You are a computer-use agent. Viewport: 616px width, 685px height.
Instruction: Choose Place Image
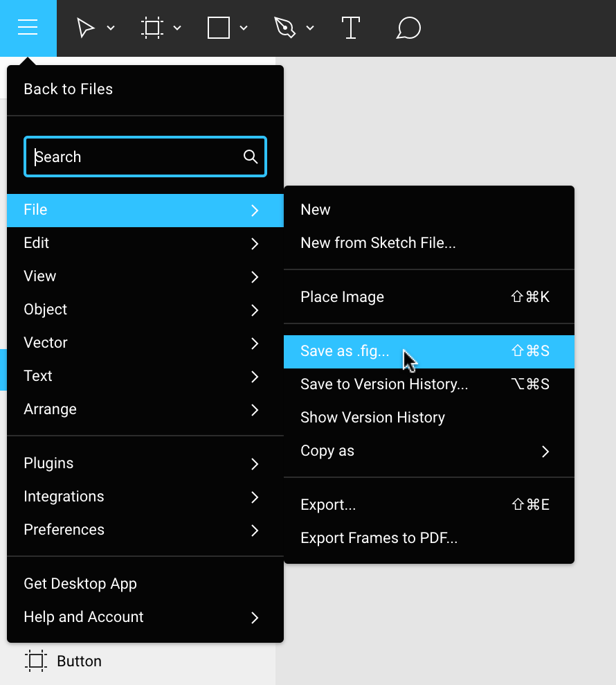point(428,297)
